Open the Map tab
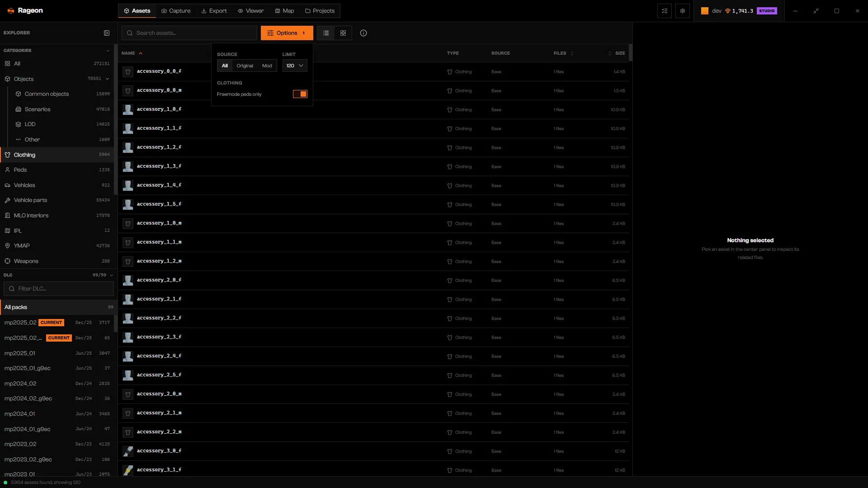The width and height of the screenshot is (868, 488). 285,11
